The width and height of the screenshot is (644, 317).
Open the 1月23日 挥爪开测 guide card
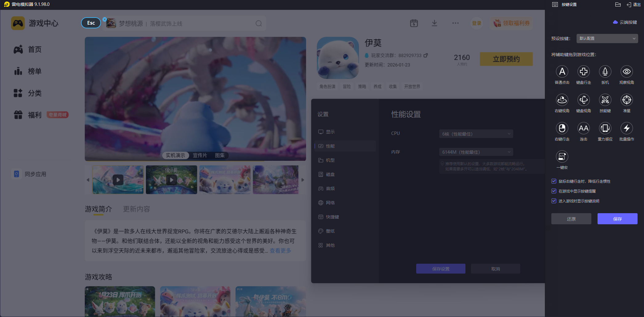(120, 301)
